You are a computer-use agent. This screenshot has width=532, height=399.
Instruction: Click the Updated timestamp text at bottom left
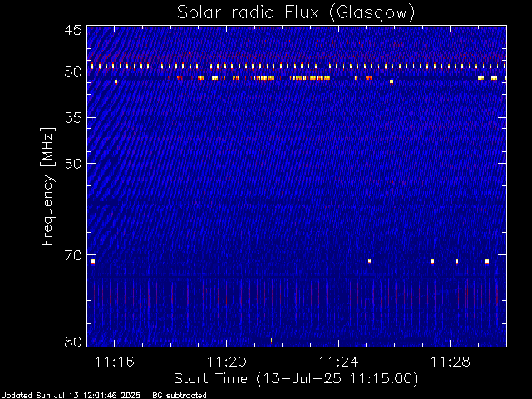71,396
